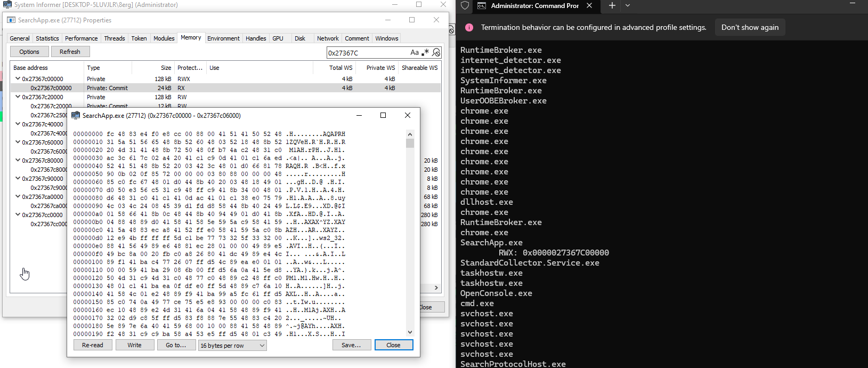Image resolution: width=868 pixels, height=368 pixels.
Task: Sort by the Protect... column header
Action: coord(191,68)
